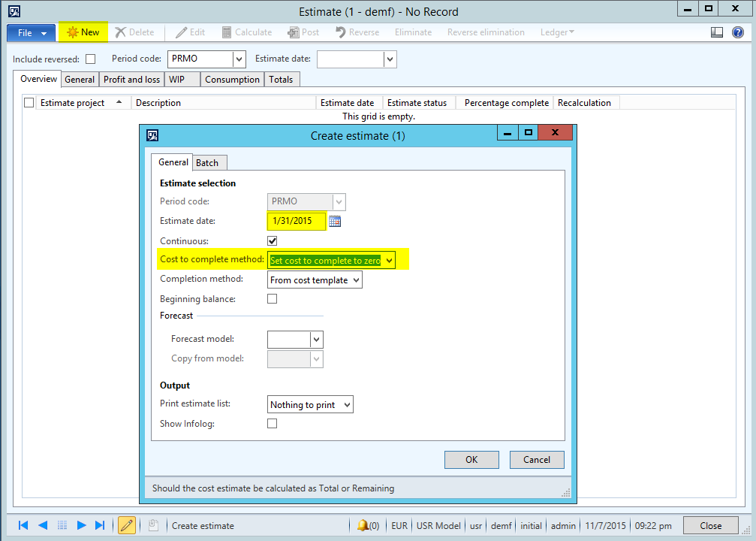Image resolution: width=756 pixels, height=541 pixels.
Task: Click the notification bell in status bar
Action: (363, 525)
